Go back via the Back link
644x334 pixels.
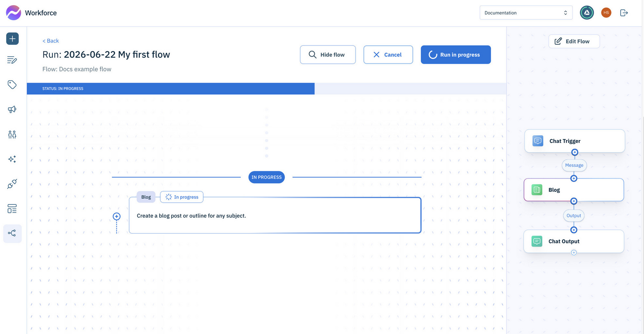pos(51,41)
